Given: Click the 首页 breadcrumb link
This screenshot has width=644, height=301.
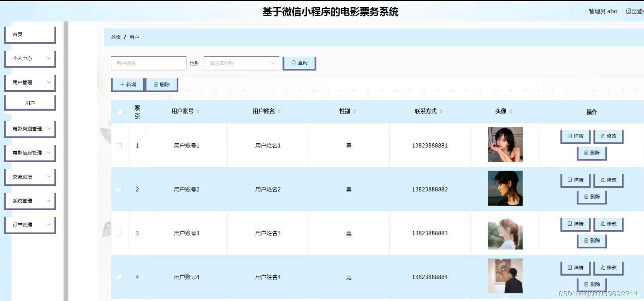Looking at the screenshot, I should [116, 37].
